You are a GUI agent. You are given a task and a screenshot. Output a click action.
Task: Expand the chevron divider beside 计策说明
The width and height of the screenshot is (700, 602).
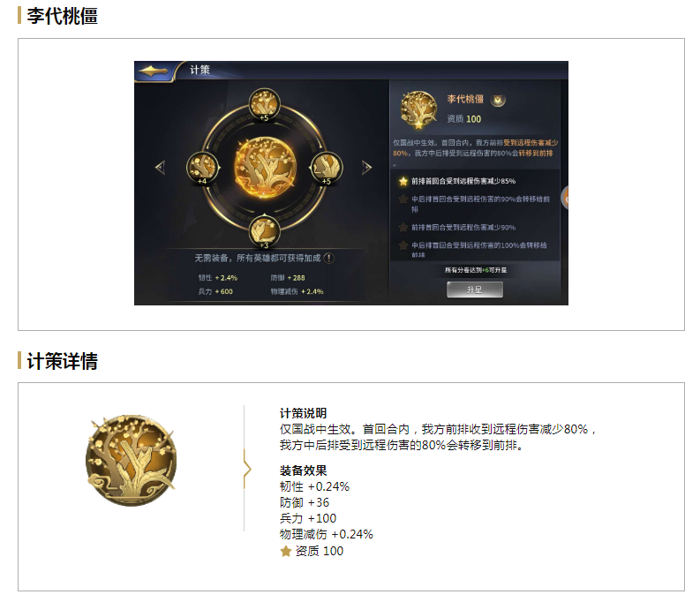click(247, 469)
